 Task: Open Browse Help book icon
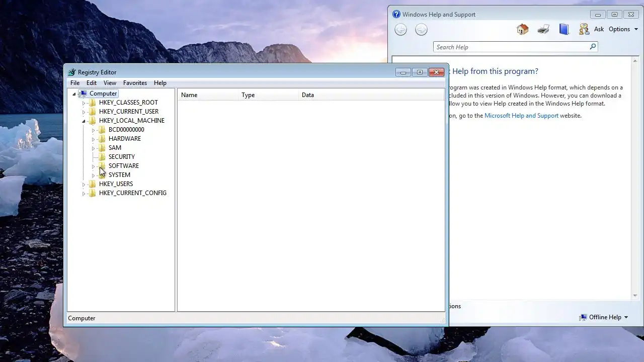tap(564, 29)
